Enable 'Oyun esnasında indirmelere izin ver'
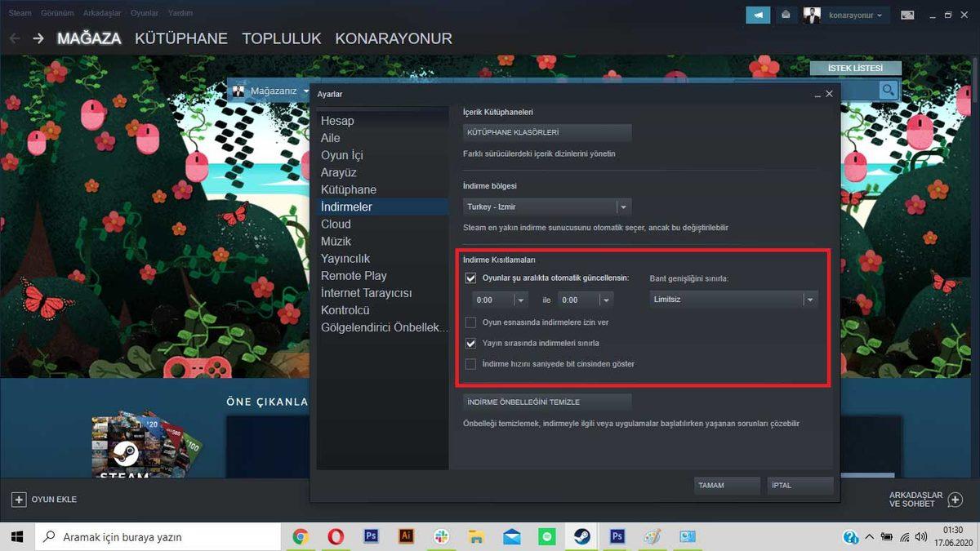Image resolution: width=980 pixels, height=551 pixels. (471, 322)
